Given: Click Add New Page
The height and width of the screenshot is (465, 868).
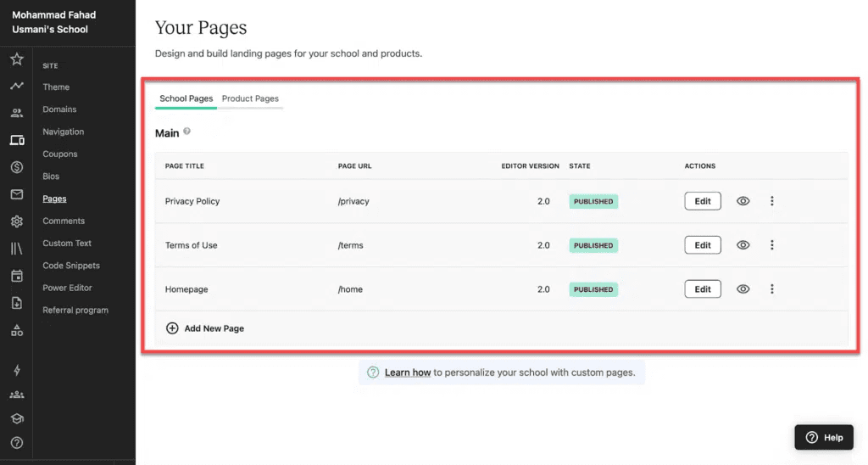Looking at the screenshot, I should point(214,328).
